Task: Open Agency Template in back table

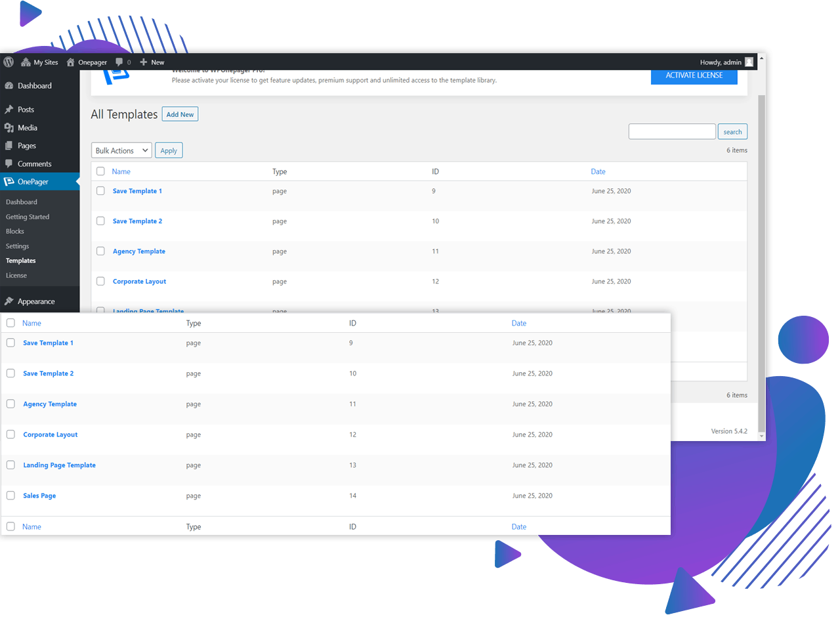Action: point(139,251)
